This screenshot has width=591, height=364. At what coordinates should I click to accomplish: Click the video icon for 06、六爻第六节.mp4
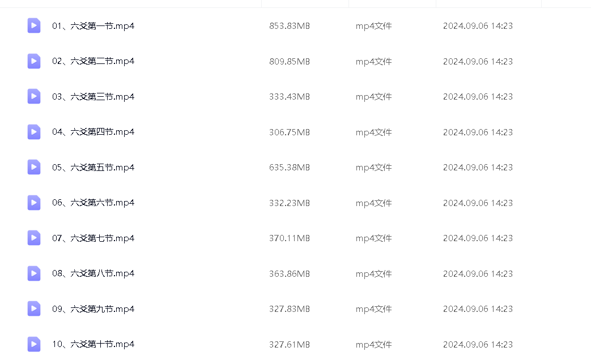34,203
